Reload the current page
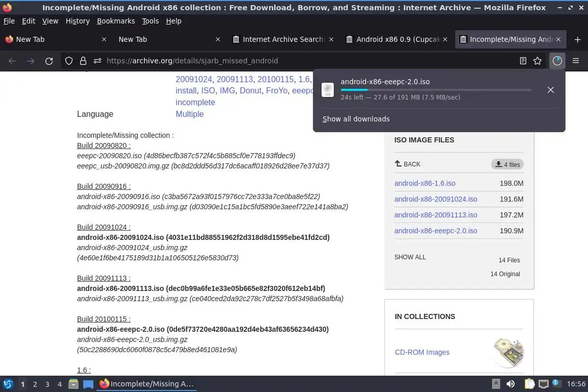Screen dimensions: 588x392 tap(49, 61)
